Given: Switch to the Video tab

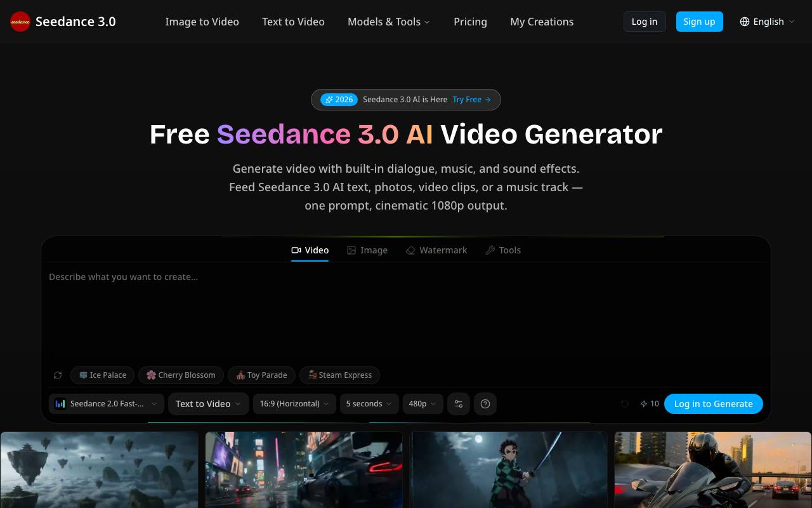Looking at the screenshot, I should [310, 250].
